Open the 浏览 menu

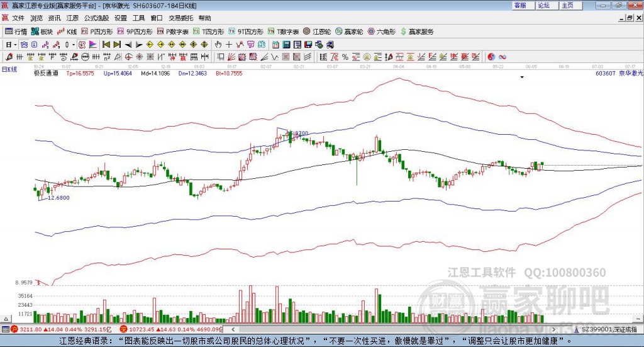click(36, 18)
